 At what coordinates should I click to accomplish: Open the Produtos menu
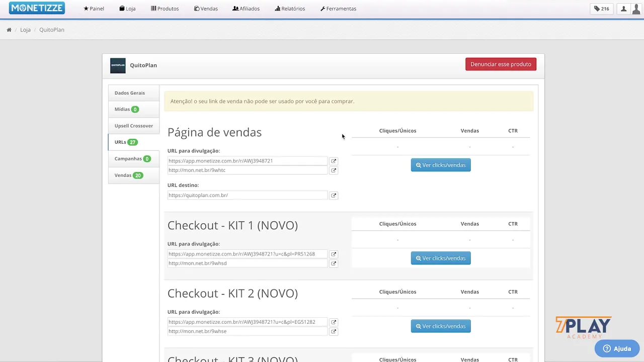(x=165, y=9)
